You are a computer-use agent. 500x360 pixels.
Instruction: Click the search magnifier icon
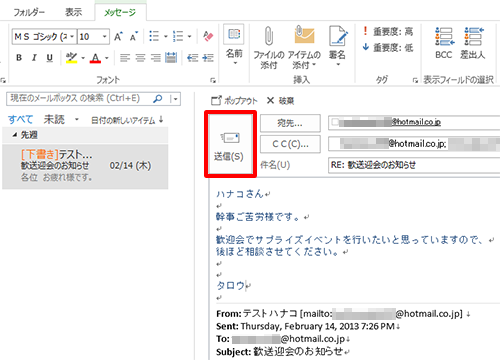click(x=157, y=99)
